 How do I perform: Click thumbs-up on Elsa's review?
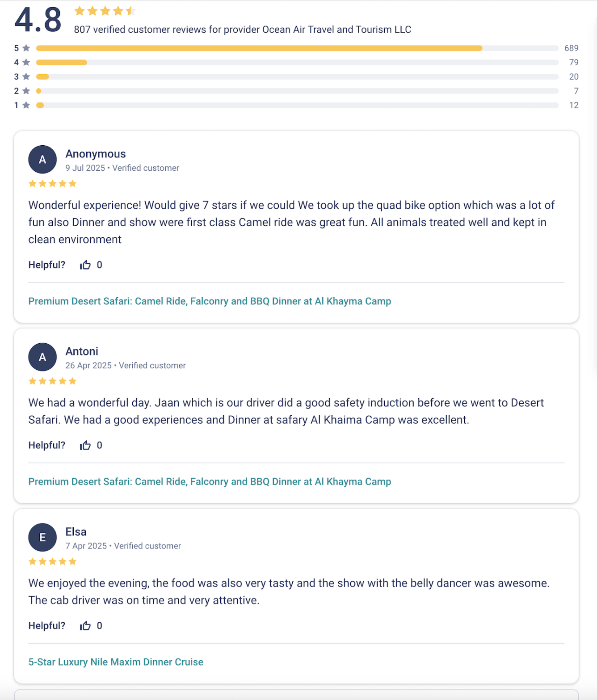pos(85,626)
